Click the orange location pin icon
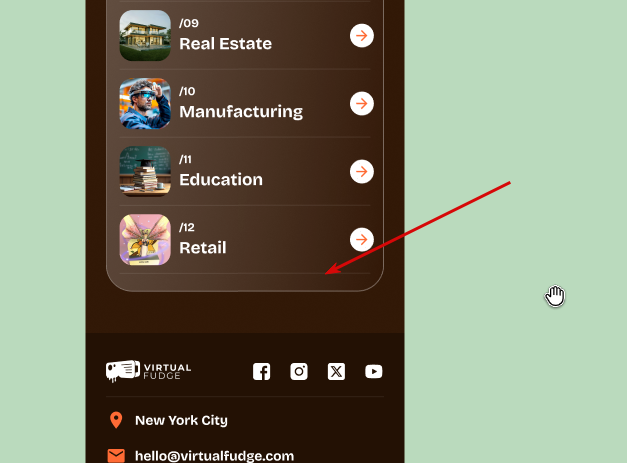Image resolution: width=627 pixels, height=463 pixels. coord(116,420)
